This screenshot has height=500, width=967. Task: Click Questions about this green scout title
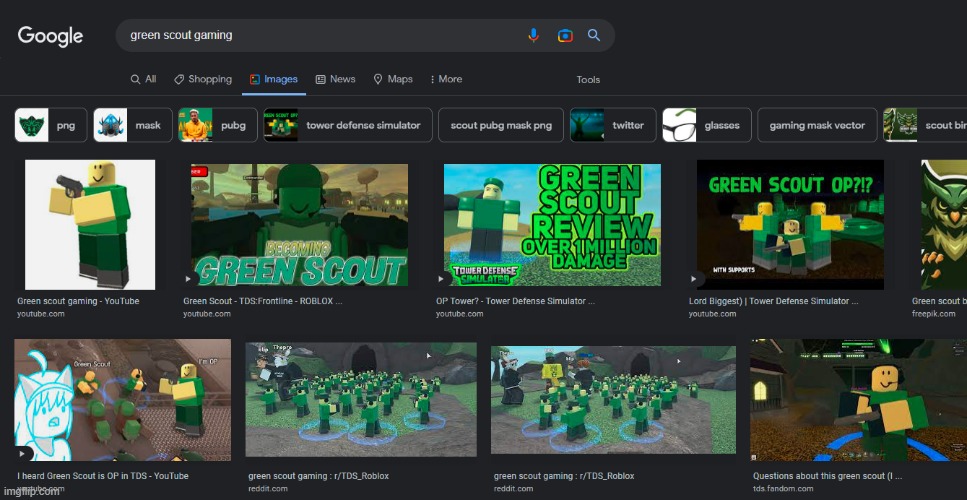point(828,476)
